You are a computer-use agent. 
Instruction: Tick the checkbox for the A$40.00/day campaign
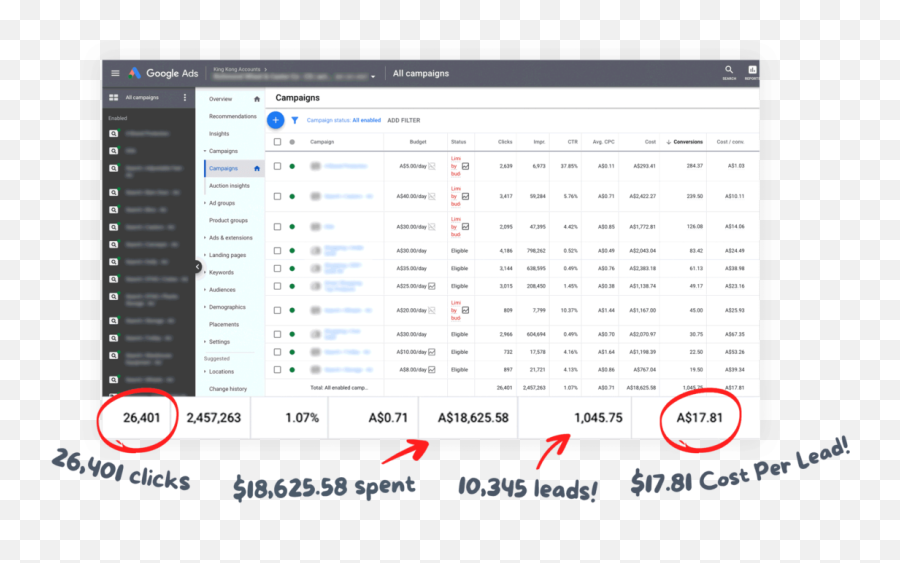(x=277, y=196)
